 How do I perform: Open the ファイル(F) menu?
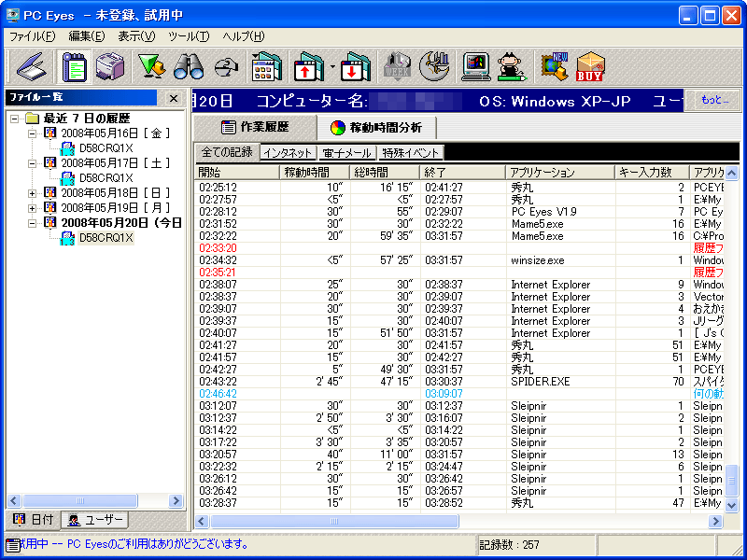point(33,36)
